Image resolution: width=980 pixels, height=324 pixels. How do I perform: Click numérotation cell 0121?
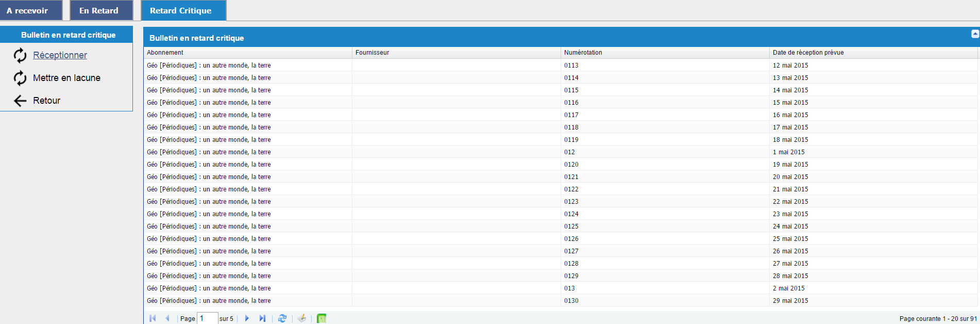coord(665,177)
